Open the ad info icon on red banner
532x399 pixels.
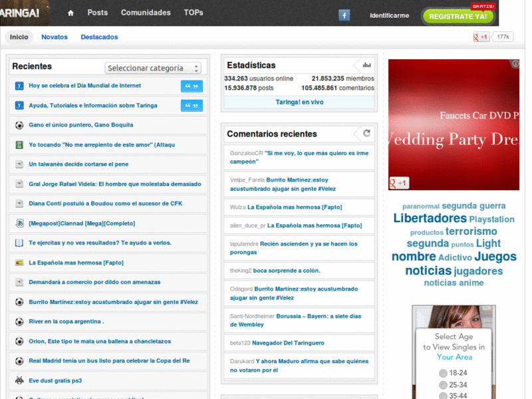click(x=515, y=63)
